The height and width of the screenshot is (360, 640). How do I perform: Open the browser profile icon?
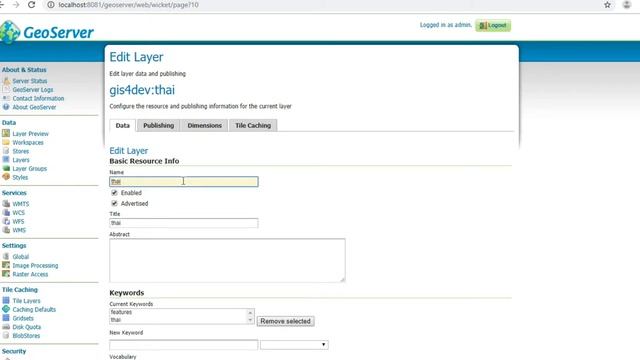pos(627,5)
